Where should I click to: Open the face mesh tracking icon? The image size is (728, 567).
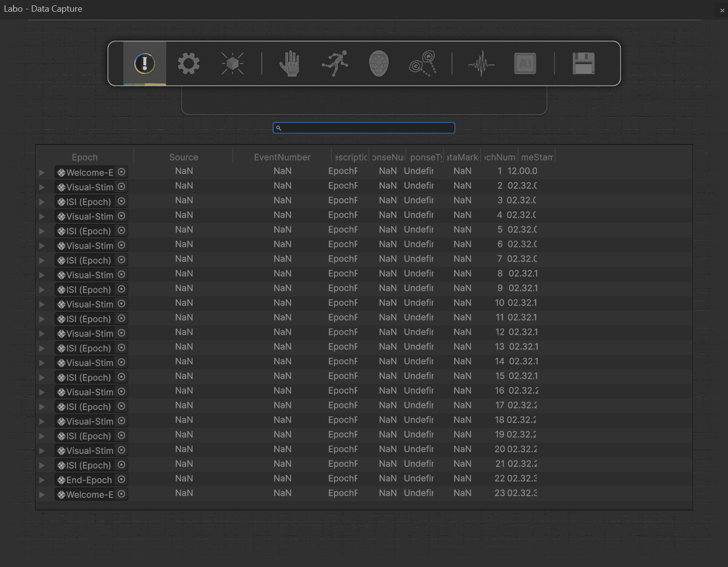(x=379, y=63)
